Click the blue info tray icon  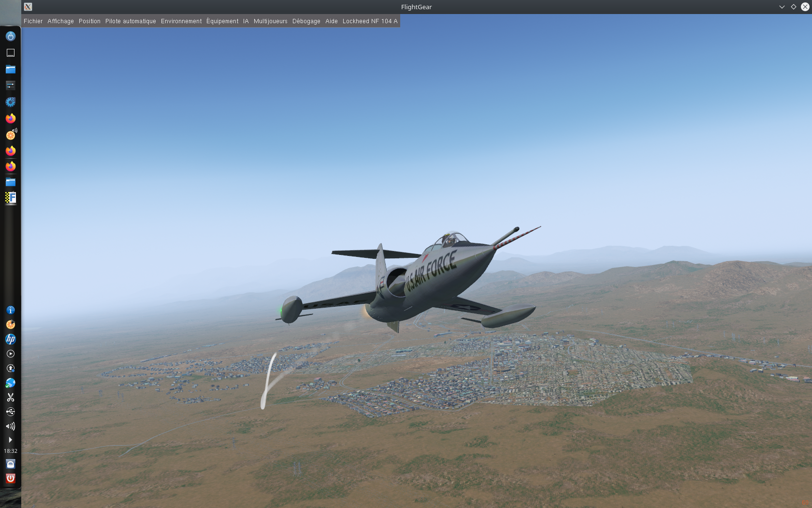[x=11, y=310]
